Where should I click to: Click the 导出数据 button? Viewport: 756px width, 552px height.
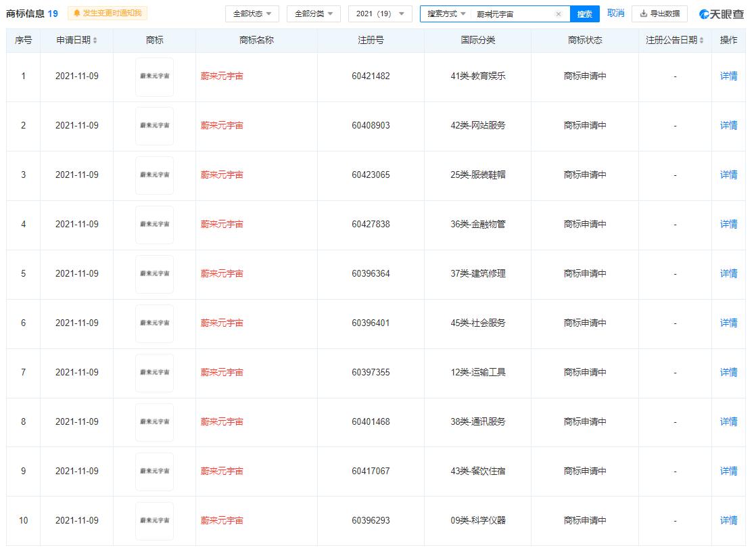tap(659, 13)
